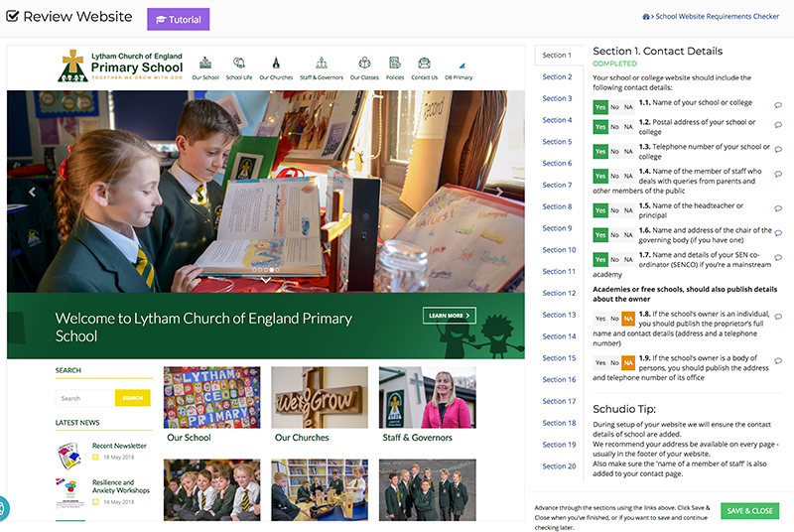Click the Save & Close button
Image resolution: width=794 pixels, height=532 pixels.
coord(750,511)
